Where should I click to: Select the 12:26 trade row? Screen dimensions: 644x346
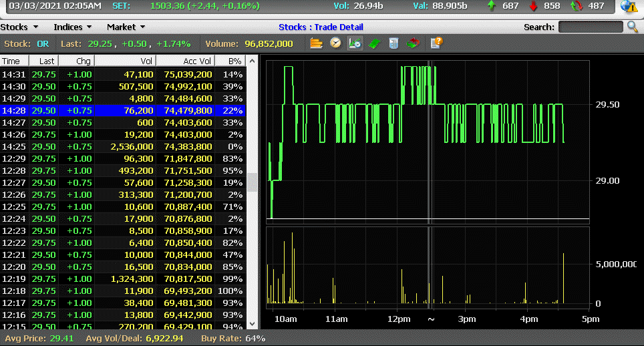point(123,194)
